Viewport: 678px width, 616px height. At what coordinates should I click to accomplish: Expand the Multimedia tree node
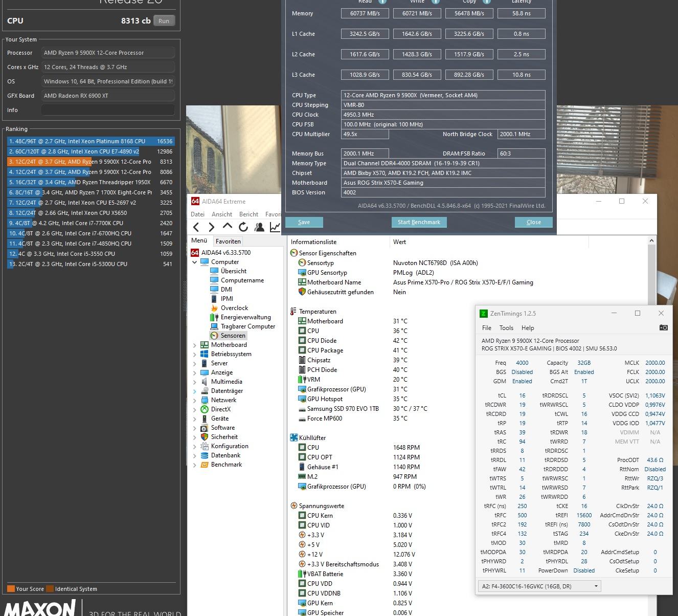(194, 382)
